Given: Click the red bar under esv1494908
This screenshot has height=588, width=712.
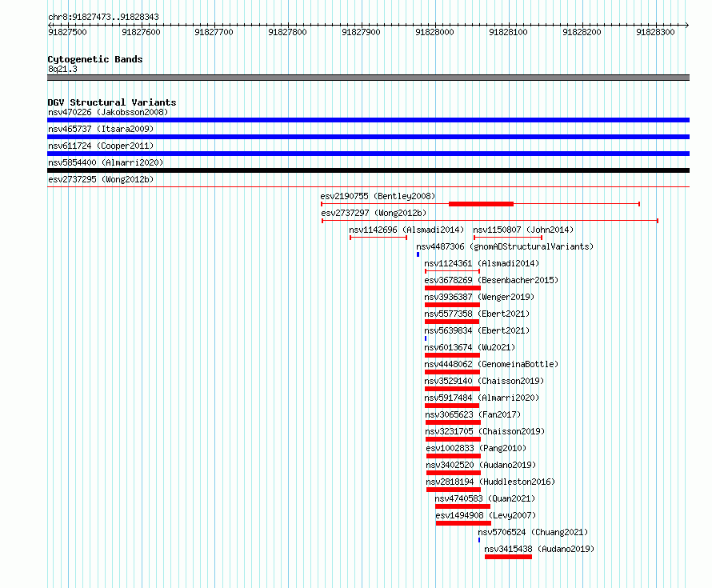Looking at the screenshot, I should pos(463,523).
